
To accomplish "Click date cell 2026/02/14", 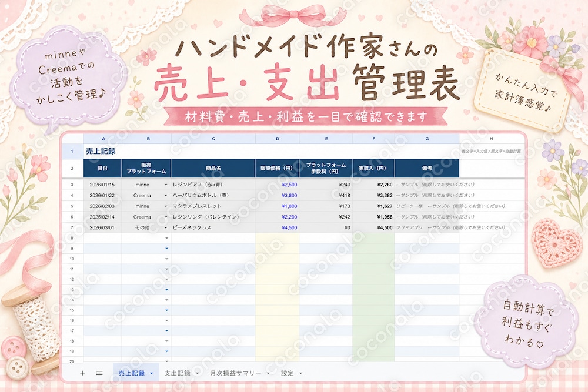I will (102, 217).
